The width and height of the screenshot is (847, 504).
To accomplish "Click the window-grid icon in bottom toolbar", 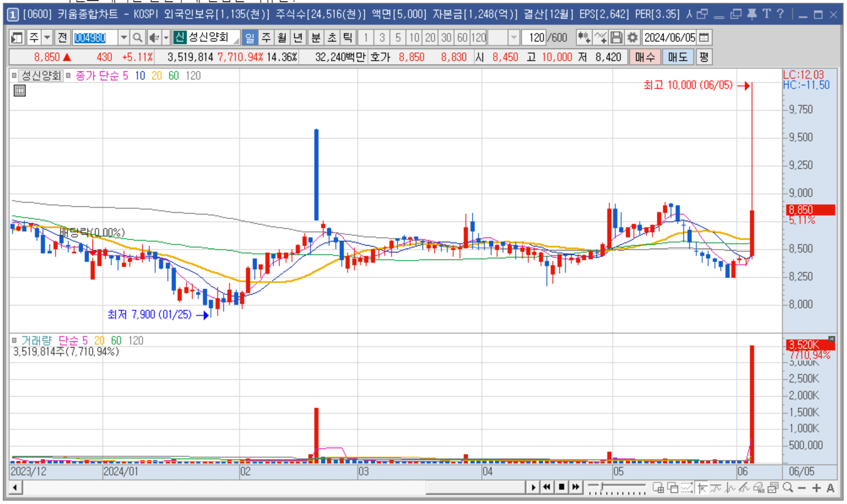I will 658,488.
